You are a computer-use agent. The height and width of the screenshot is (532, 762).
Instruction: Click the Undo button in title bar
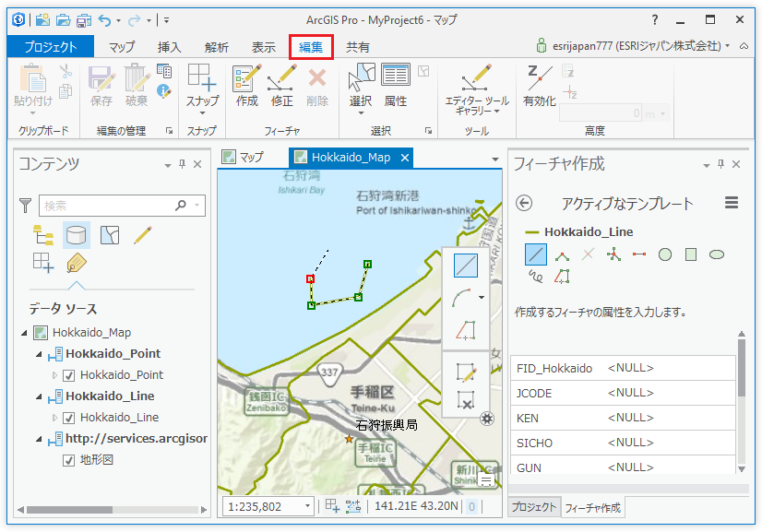click(x=104, y=20)
